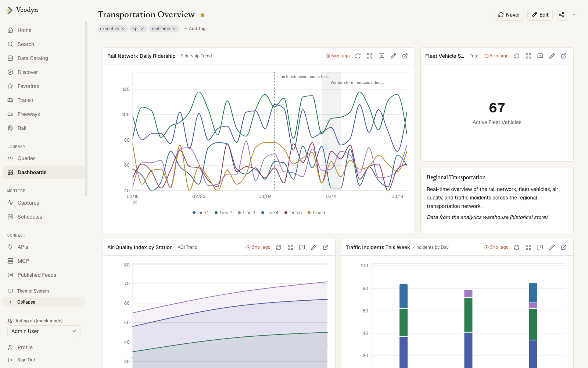588x368 pixels.
Task: Open Rail section in sidebar
Action: coord(44,128)
